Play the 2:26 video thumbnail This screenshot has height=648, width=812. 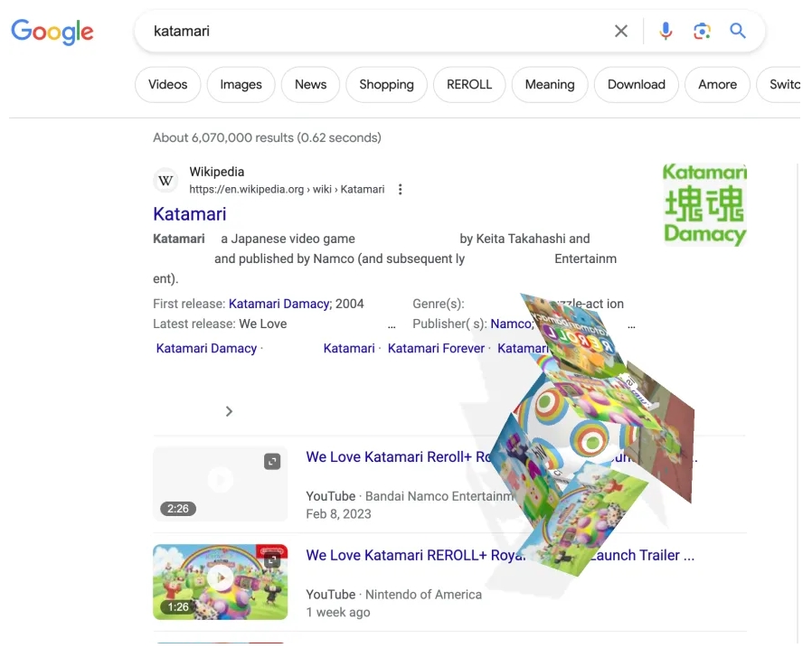(220, 484)
